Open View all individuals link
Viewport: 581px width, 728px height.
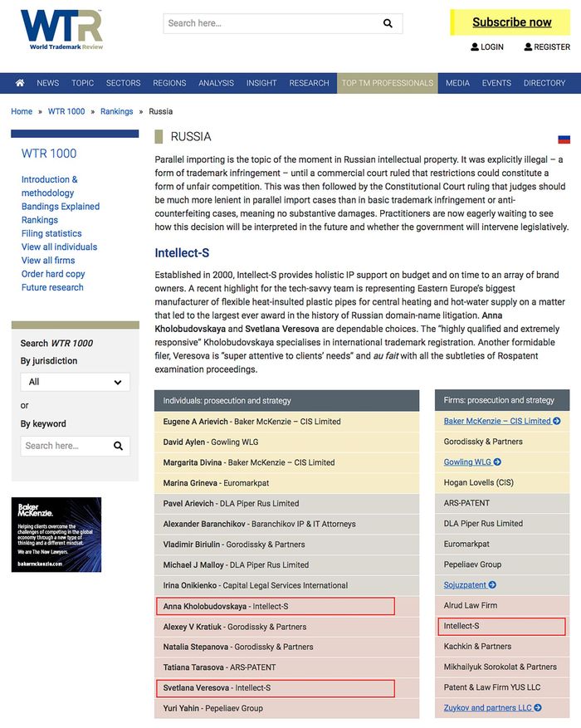pyautogui.click(x=60, y=247)
